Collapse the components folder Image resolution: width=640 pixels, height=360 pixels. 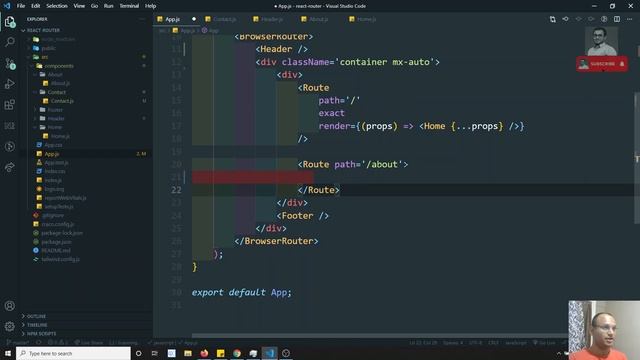pyautogui.click(x=59, y=66)
